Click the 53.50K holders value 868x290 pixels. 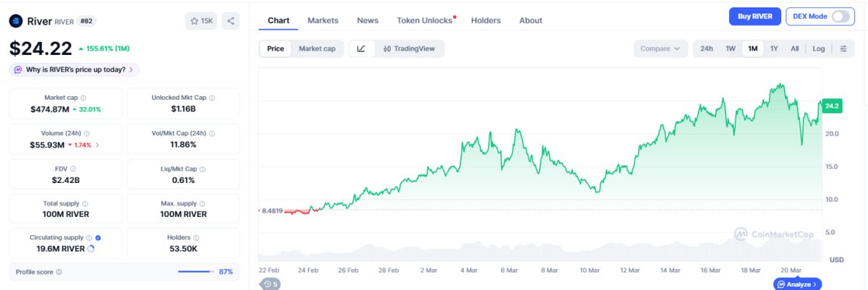point(183,249)
